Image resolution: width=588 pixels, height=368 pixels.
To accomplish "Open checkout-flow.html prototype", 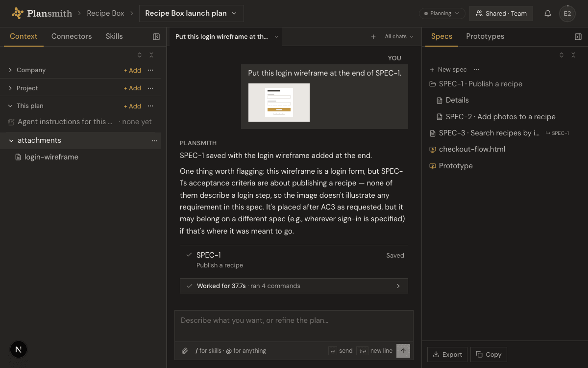I will tap(467, 149).
